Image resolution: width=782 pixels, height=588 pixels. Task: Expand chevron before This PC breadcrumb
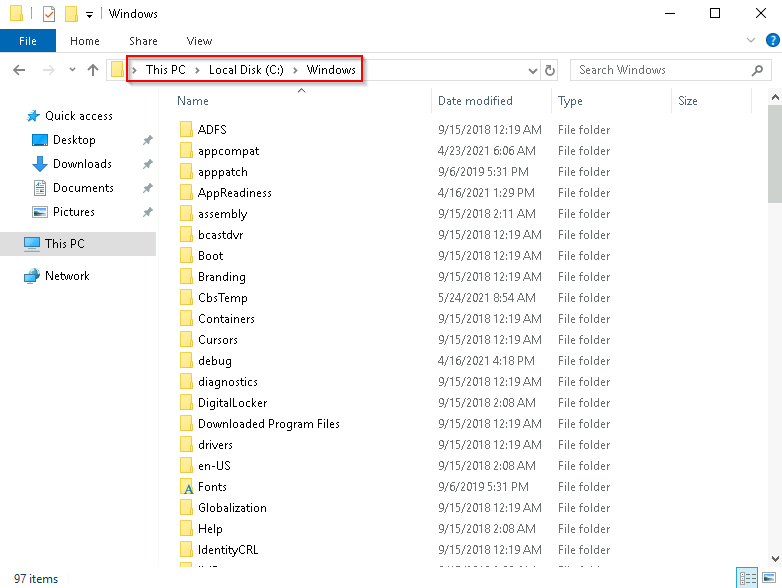pos(134,70)
